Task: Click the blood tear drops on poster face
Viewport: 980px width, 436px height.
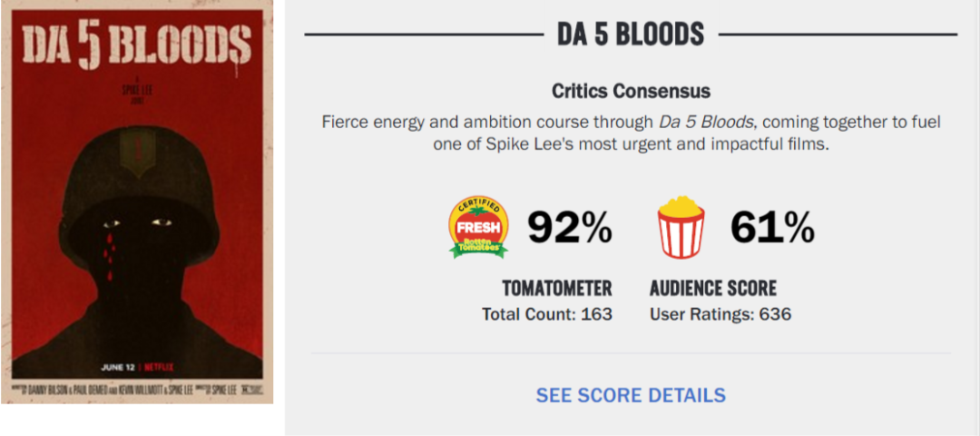Action: click(x=111, y=245)
